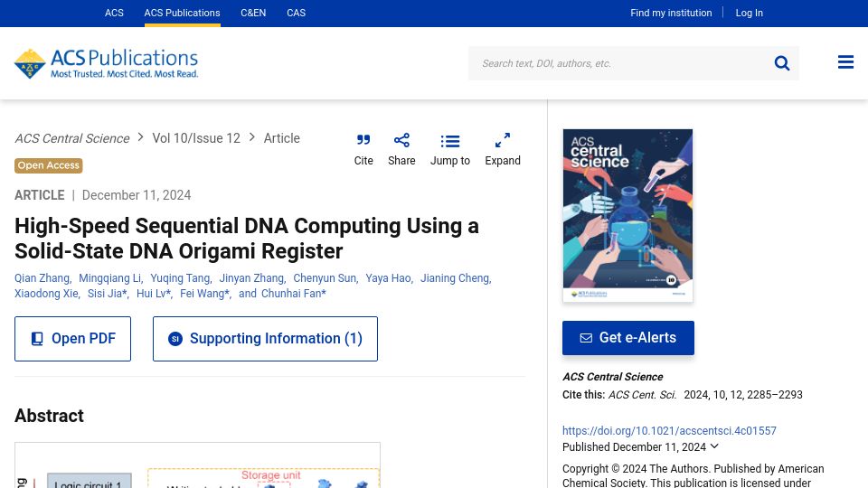Open author Jinyan Zhang
Viewport: 868px width, 488px height.
coord(251,278)
